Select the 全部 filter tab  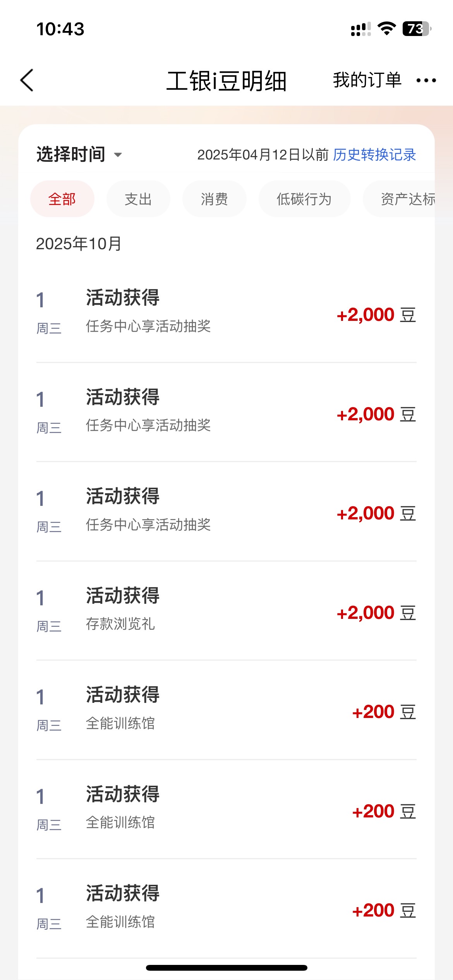tap(62, 199)
